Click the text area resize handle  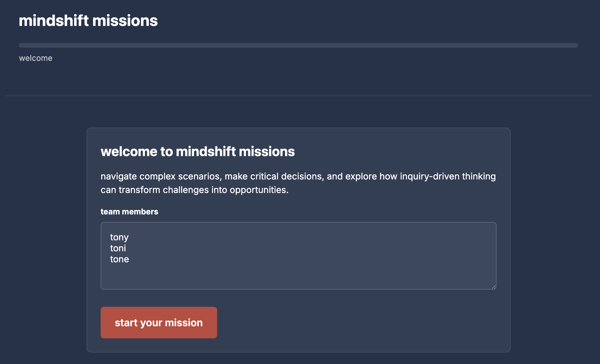point(493,287)
